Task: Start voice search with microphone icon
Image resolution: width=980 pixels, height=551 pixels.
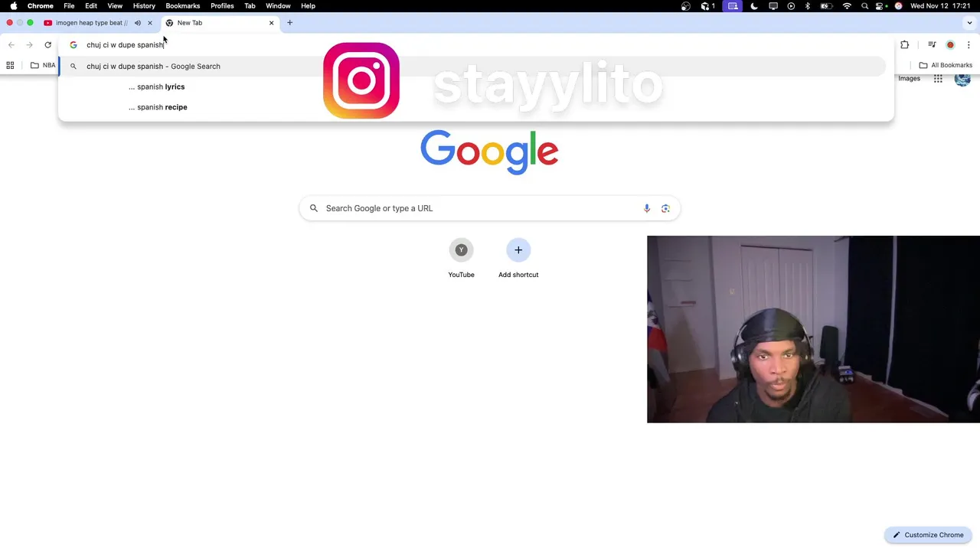Action: (647, 208)
